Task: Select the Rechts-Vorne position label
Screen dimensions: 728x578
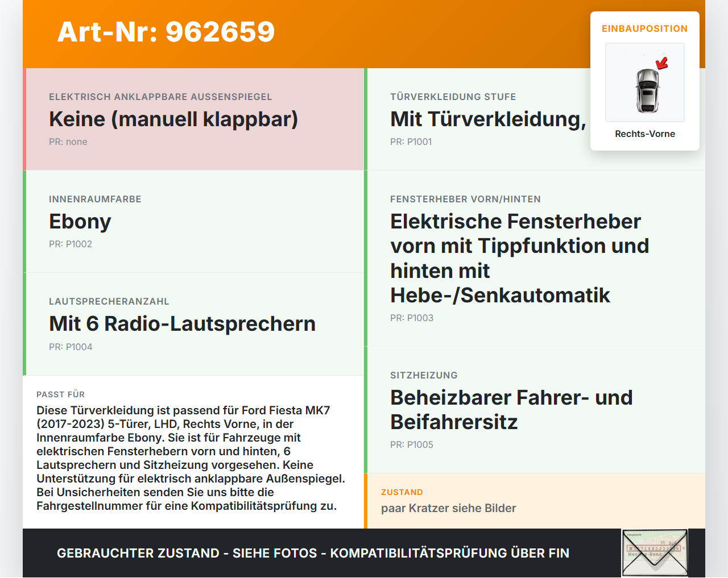Action: [x=644, y=134]
